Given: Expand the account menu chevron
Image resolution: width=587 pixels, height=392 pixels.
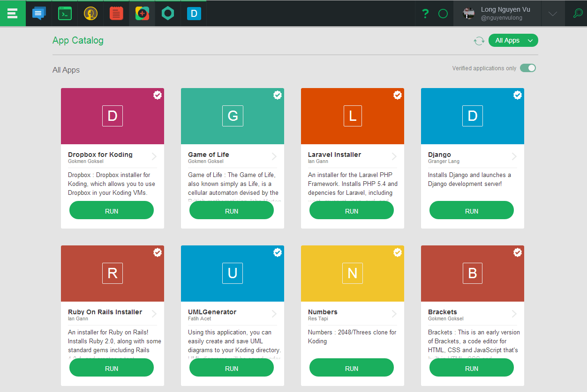Looking at the screenshot, I should point(553,14).
